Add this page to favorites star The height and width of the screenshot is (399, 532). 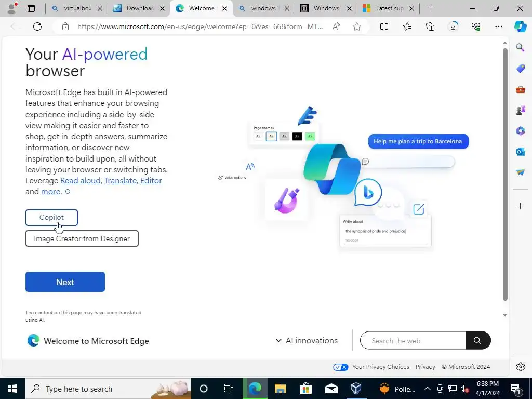(356, 26)
